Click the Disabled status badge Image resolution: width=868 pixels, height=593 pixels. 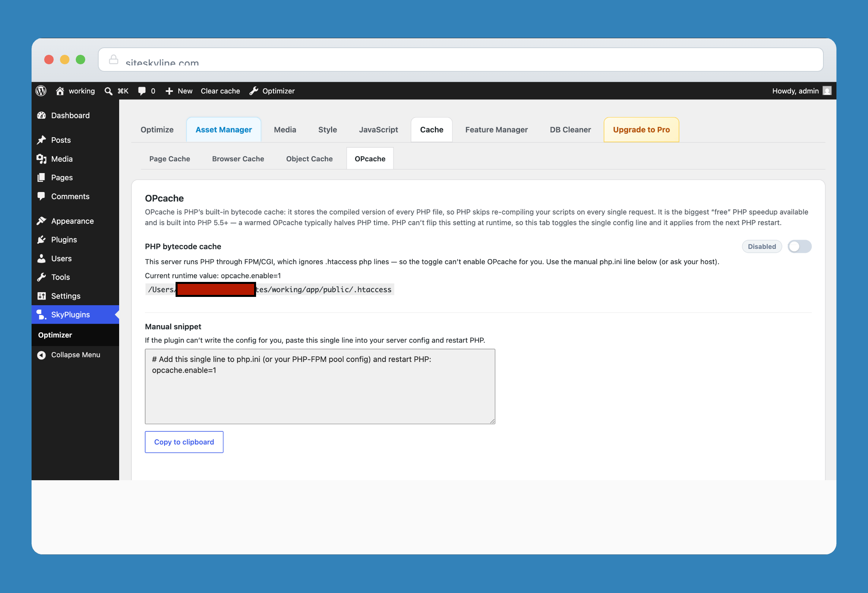[762, 246]
